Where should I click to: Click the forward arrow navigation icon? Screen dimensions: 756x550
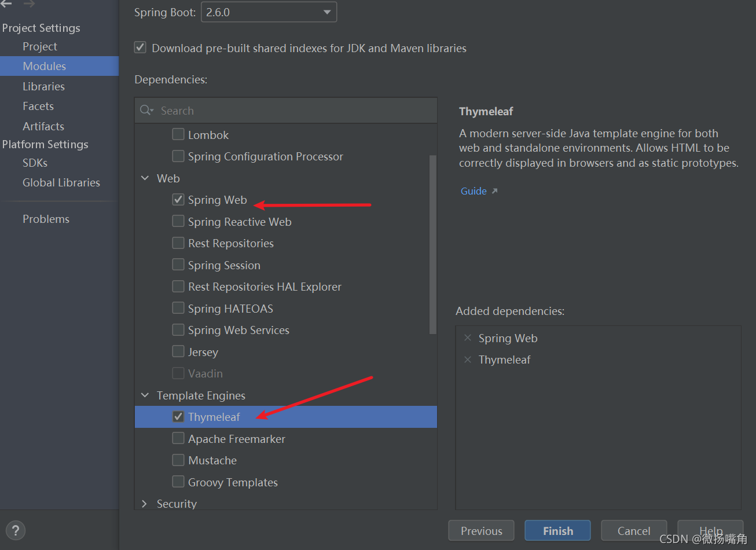(x=29, y=5)
